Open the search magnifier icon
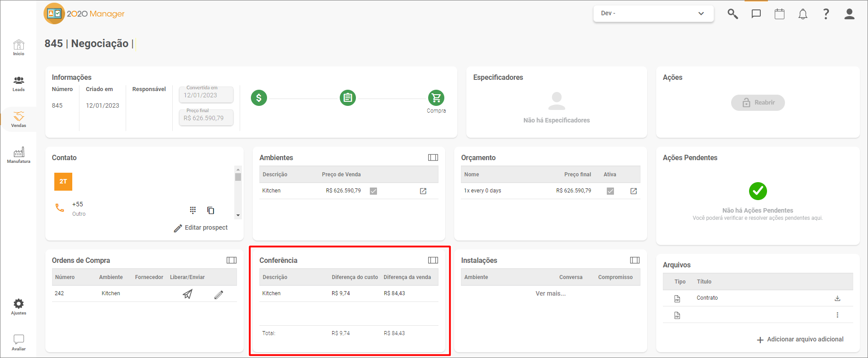This screenshot has height=358, width=868. (732, 14)
